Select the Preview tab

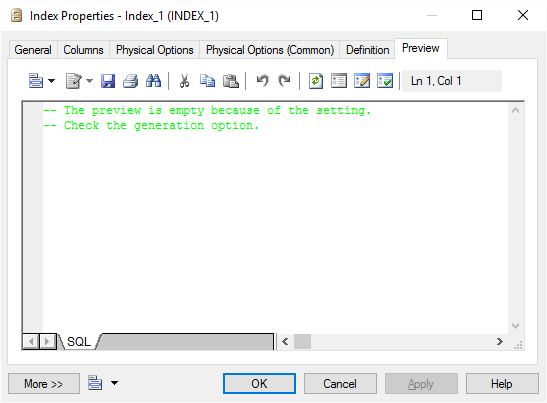click(421, 48)
